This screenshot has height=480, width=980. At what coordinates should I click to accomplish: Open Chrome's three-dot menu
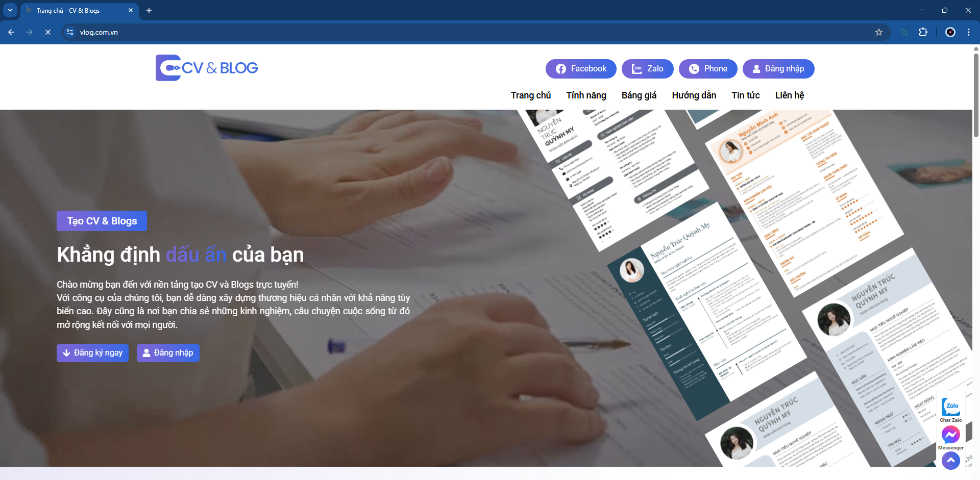(x=968, y=32)
